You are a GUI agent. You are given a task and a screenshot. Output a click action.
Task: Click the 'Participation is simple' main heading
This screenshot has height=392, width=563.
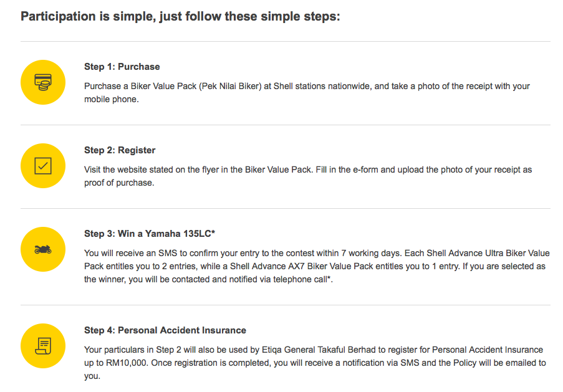180,17
